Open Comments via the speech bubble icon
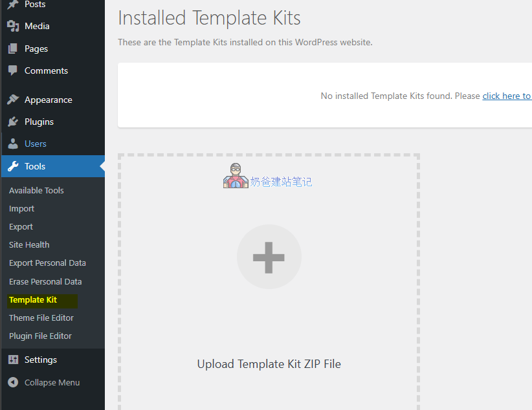 tap(14, 70)
